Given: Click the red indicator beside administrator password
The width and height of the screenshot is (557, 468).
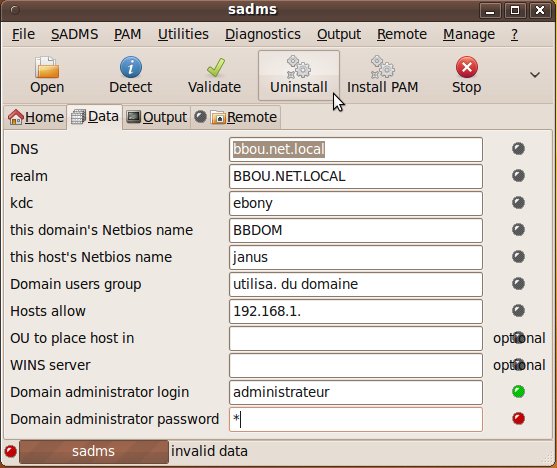Looking at the screenshot, I should click(x=518, y=419).
